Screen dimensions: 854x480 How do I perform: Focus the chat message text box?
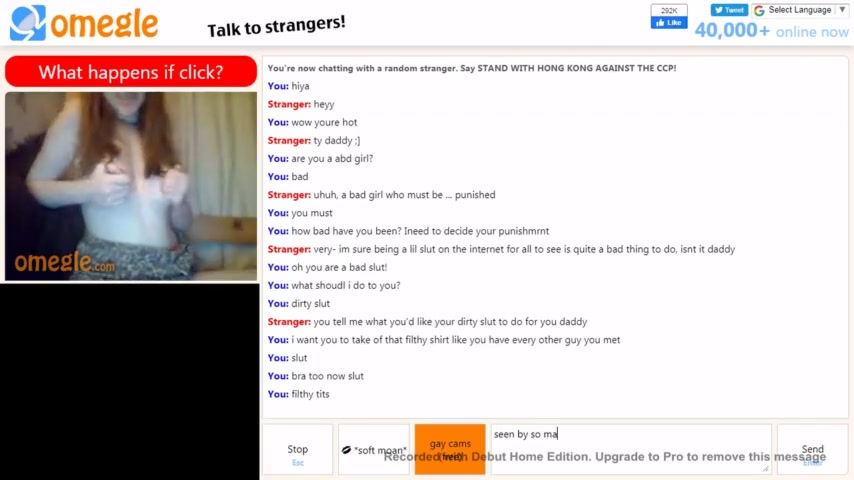pos(631,449)
